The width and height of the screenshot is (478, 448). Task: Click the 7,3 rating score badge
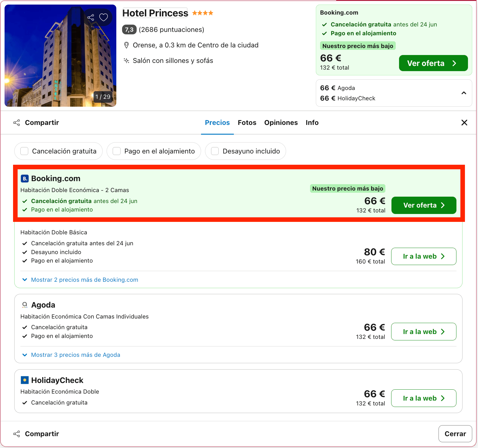[x=129, y=29]
